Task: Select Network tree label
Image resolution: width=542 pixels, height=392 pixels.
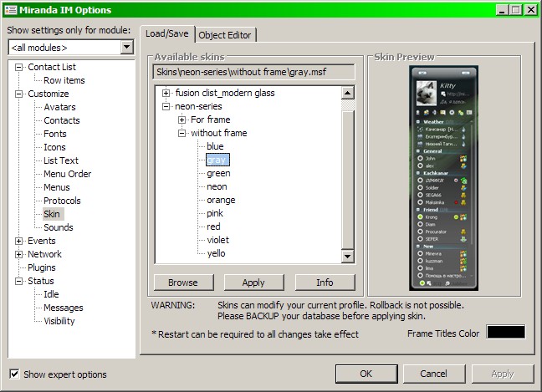Action: click(x=44, y=255)
